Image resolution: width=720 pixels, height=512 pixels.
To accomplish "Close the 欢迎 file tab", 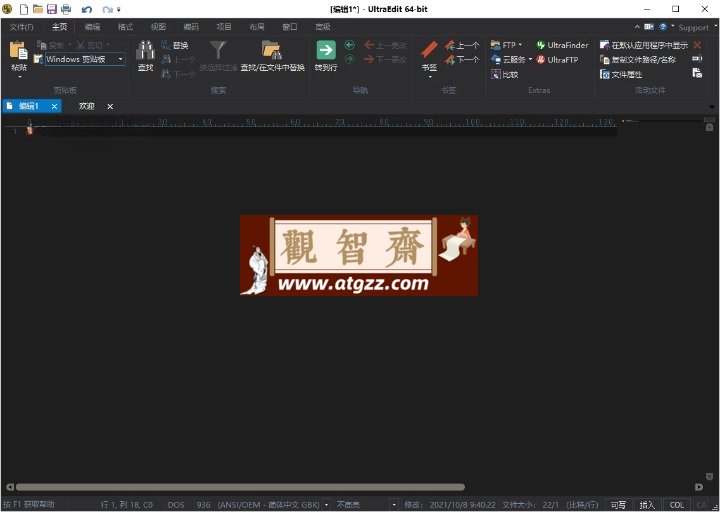I will click(110, 107).
